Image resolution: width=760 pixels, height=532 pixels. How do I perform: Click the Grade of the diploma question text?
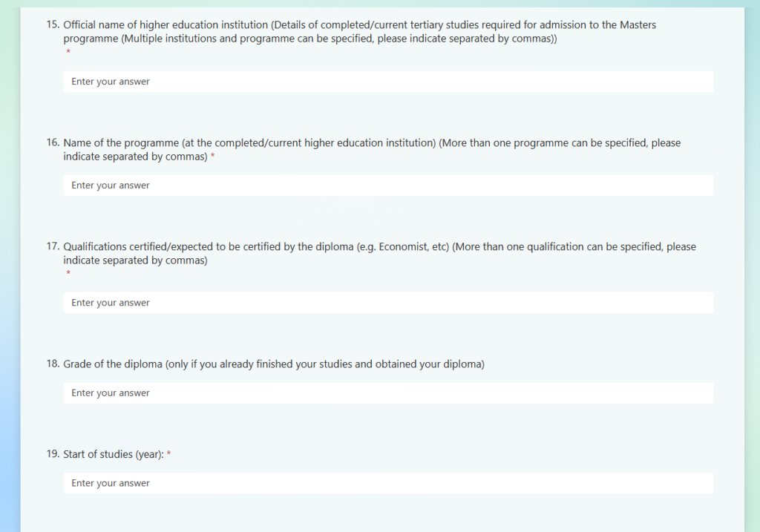click(274, 364)
